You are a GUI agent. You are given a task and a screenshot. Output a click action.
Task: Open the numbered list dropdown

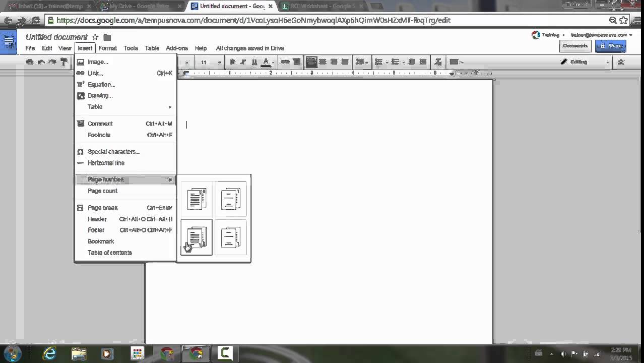(x=381, y=62)
